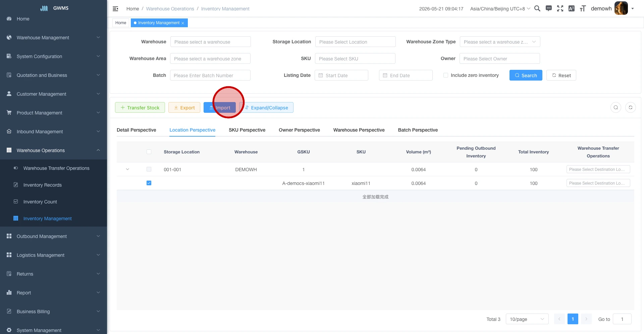Open the user menu caret arrow
This screenshot has width=644, height=334.
pos(633,9)
